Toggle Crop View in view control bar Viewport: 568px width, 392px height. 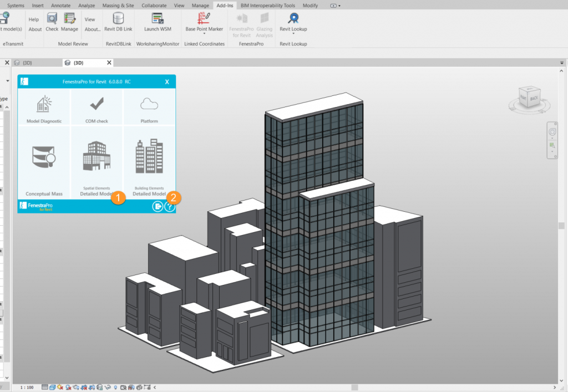[x=84, y=388]
